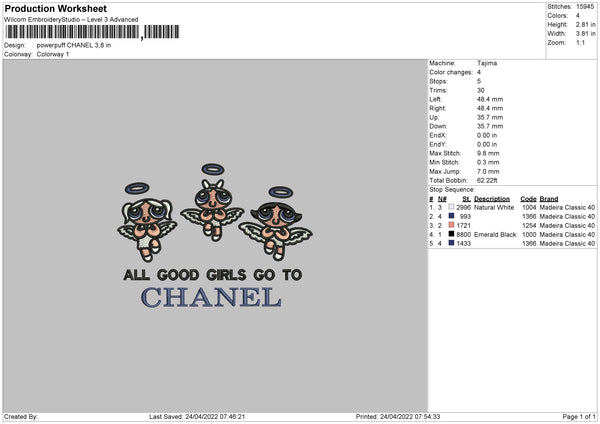Click the blue swatch beside 993 stitches

451,216
